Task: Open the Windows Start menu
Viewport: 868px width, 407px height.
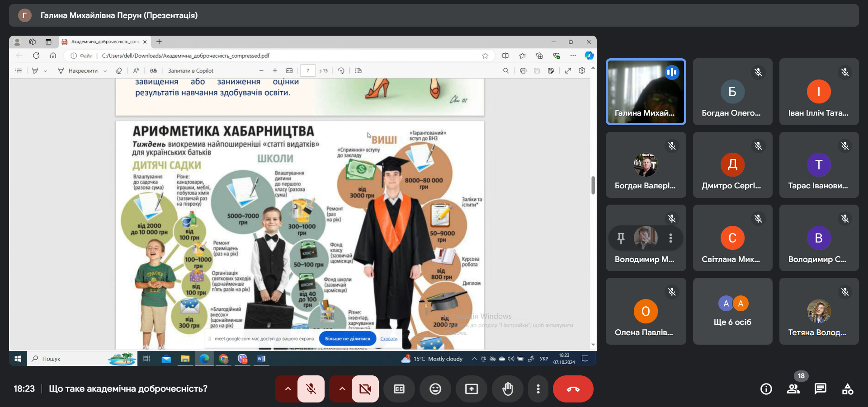Action: tap(18, 359)
